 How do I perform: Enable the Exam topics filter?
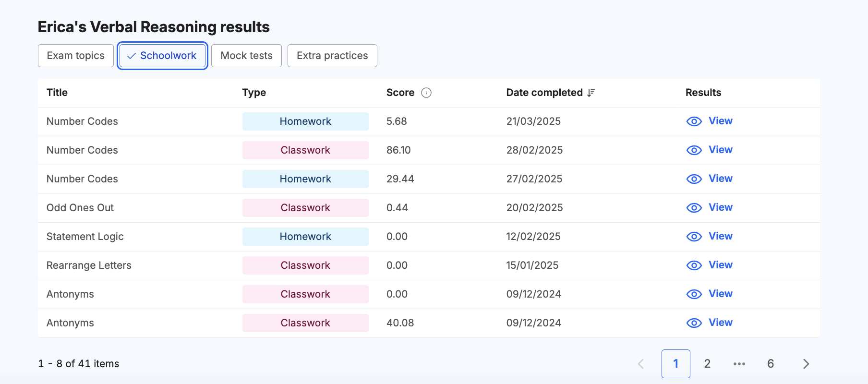click(x=76, y=56)
